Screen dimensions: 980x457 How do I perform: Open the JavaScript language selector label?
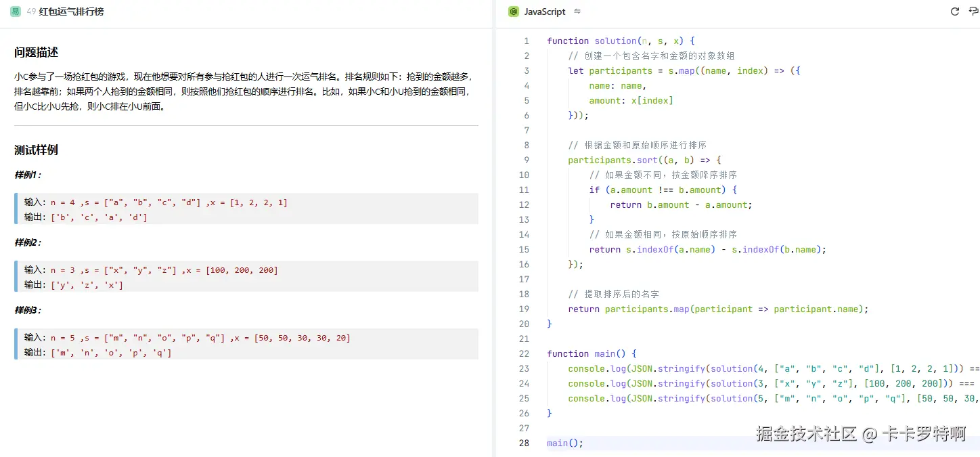point(544,12)
